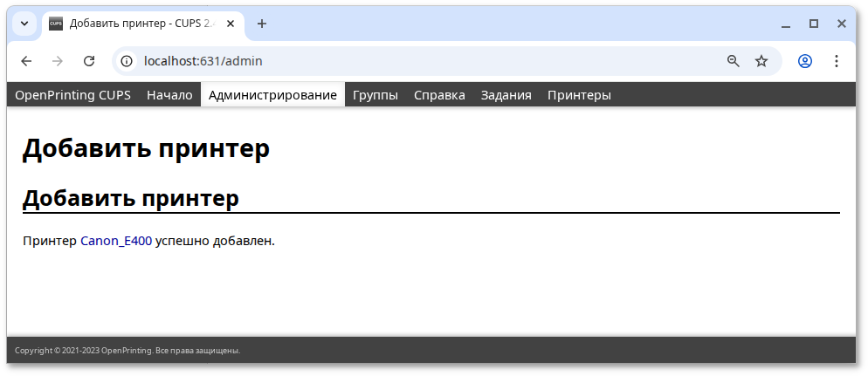
Task: Maximize the browser window
Action: pos(814,24)
